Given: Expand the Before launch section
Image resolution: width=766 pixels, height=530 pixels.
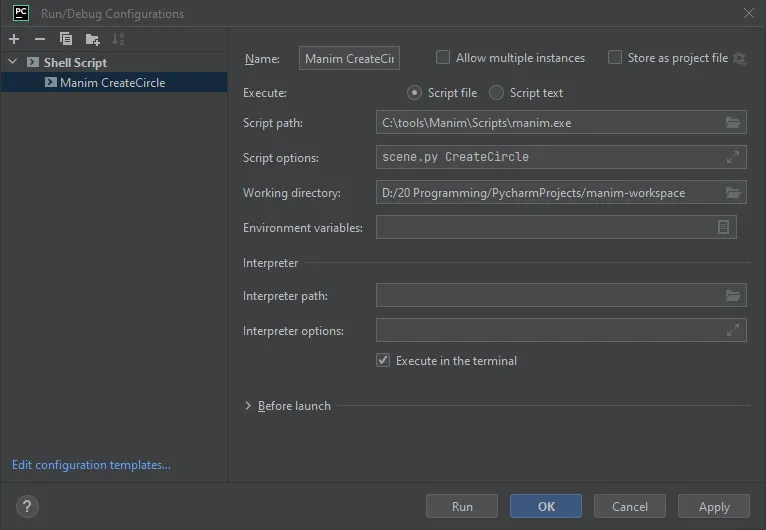Looking at the screenshot, I should coord(248,406).
